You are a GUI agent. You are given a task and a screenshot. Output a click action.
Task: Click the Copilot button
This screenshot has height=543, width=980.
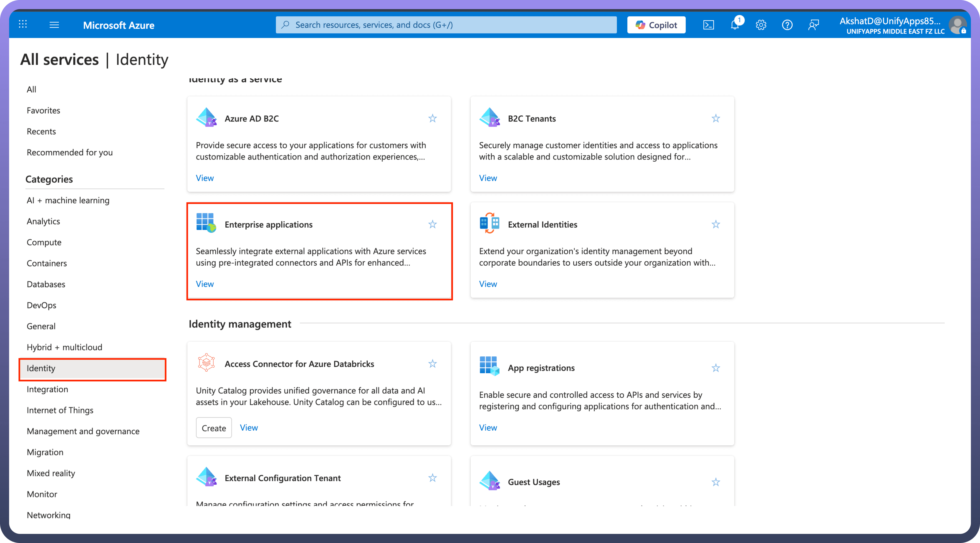[656, 25]
